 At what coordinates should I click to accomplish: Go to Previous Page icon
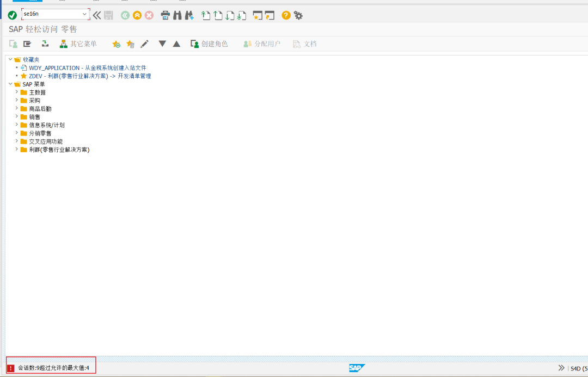tap(218, 15)
